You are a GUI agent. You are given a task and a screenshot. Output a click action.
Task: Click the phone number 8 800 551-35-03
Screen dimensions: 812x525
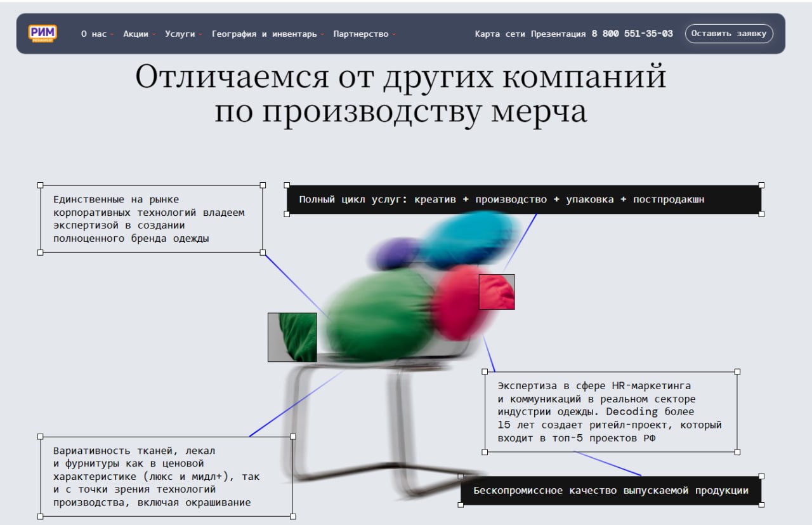pyautogui.click(x=632, y=34)
